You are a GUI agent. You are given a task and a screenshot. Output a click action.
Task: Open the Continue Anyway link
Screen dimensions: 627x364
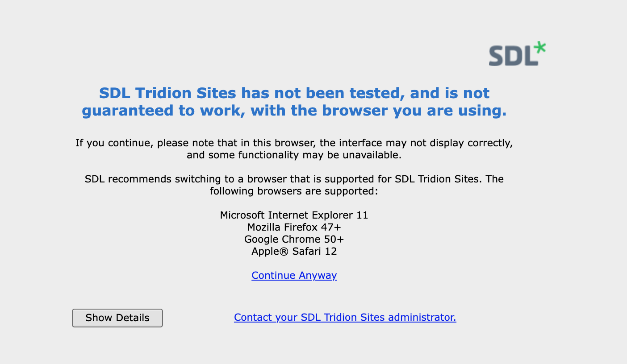pyautogui.click(x=294, y=275)
